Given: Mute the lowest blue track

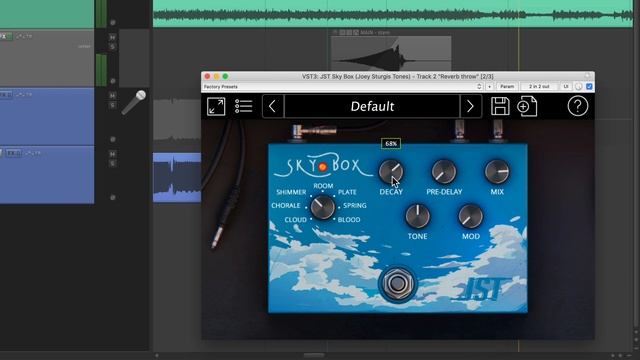Looking at the screenshot, I should pyautogui.click(x=112, y=154).
